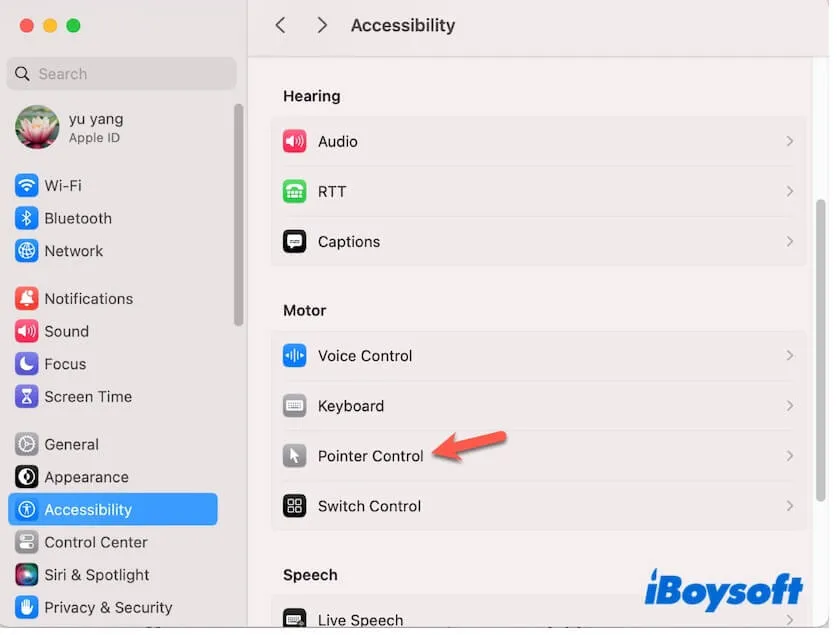Click the Switch Control grid icon

point(294,506)
